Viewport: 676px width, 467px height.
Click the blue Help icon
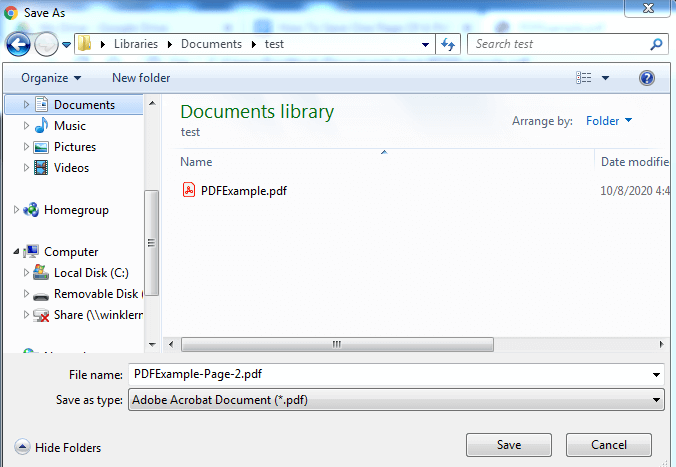[x=647, y=78]
